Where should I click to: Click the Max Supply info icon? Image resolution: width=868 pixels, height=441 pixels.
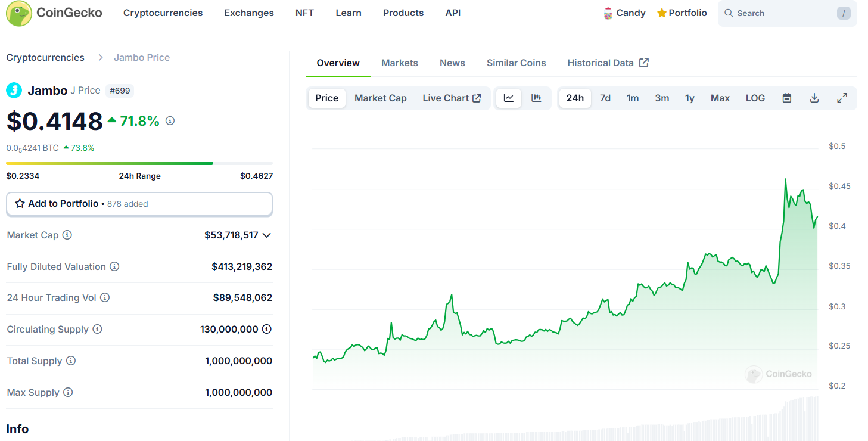tap(68, 393)
